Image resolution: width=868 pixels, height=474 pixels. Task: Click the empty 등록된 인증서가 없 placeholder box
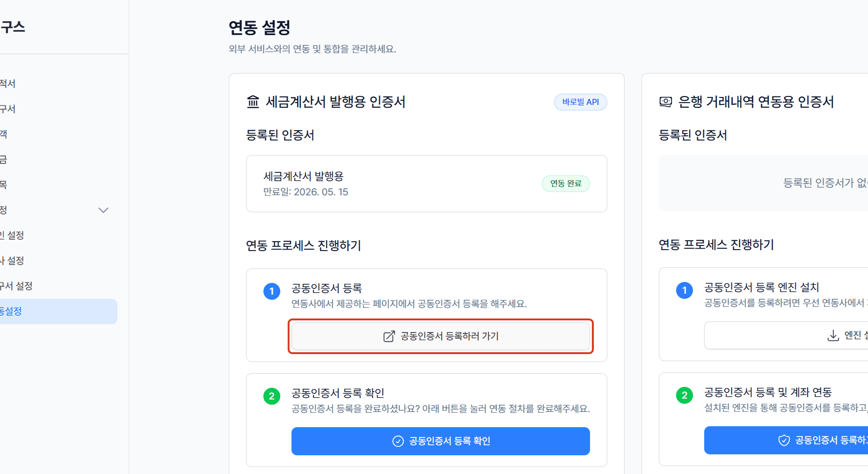click(x=763, y=183)
